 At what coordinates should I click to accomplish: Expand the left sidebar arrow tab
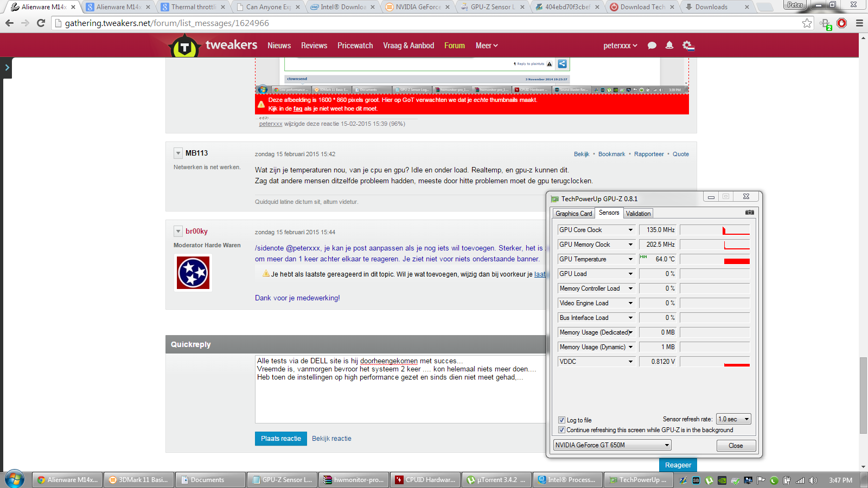(6, 68)
